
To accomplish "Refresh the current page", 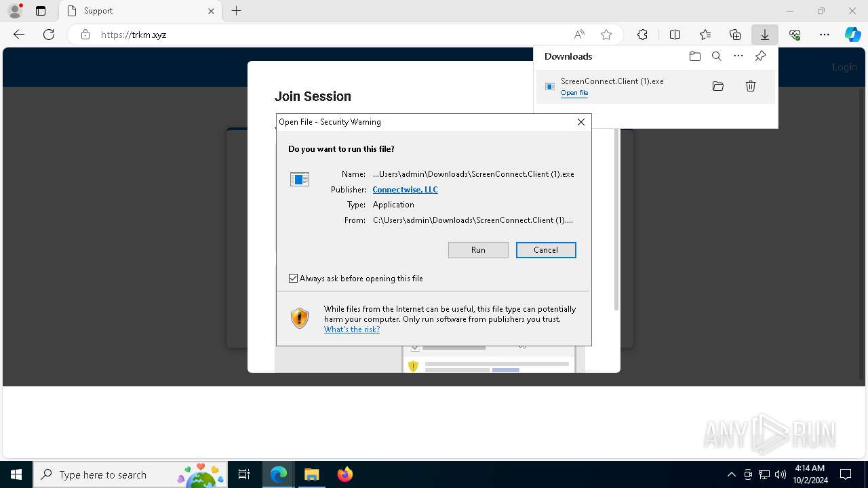I will pos(49,35).
